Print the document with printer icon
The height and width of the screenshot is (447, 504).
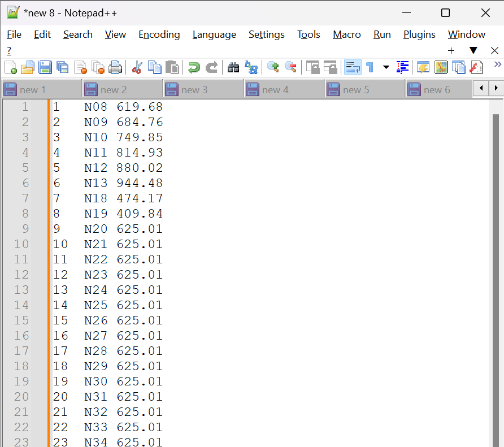115,68
